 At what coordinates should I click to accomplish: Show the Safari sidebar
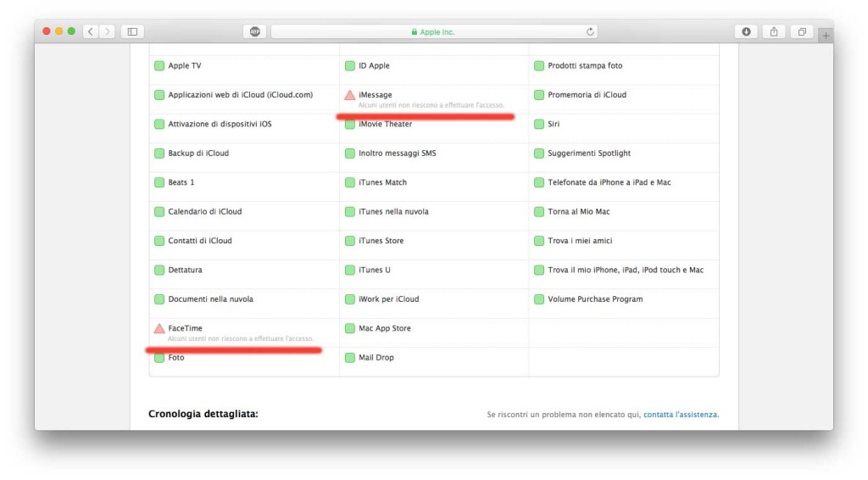pos(132,31)
